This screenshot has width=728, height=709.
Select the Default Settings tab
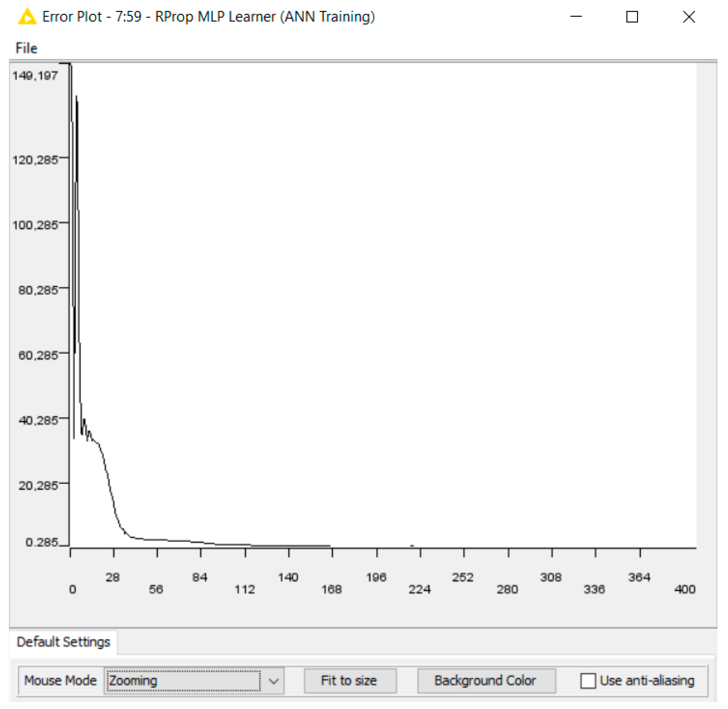(63, 642)
